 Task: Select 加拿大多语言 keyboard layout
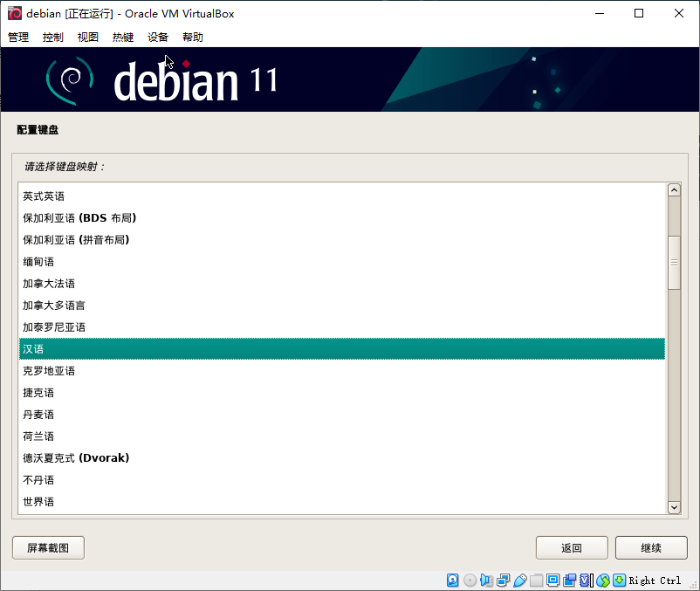point(342,306)
